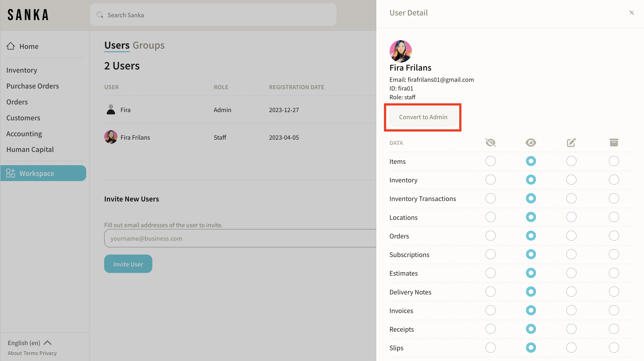Image resolution: width=644 pixels, height=361 pixels.
Task: Expand the English (en) language selector
Action: click(x=30, y=342)
